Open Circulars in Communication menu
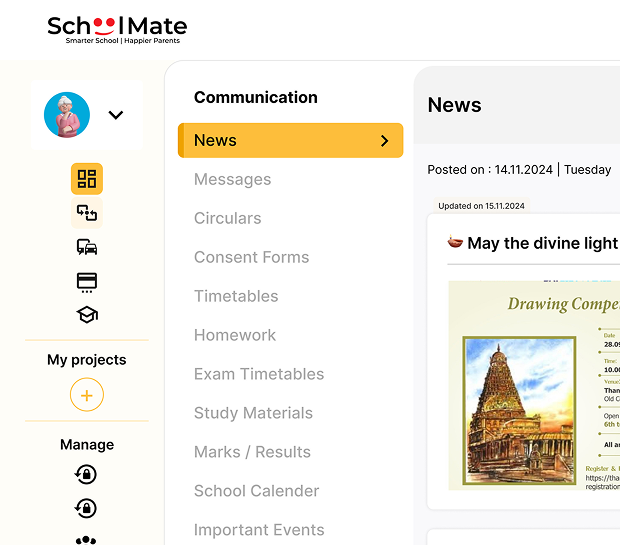This screenshot has height=545, width=620. coord(228,218)
